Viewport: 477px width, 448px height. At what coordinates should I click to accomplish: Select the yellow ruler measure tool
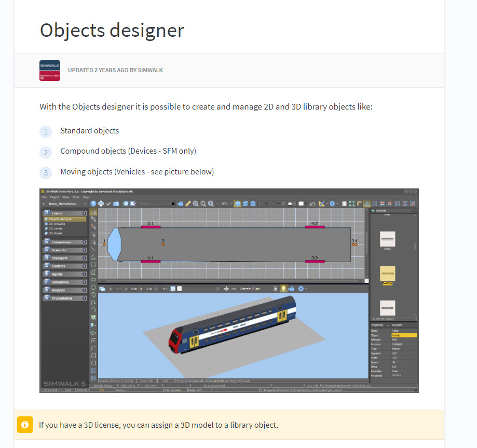pyautogui.click(x=188, y=203)
